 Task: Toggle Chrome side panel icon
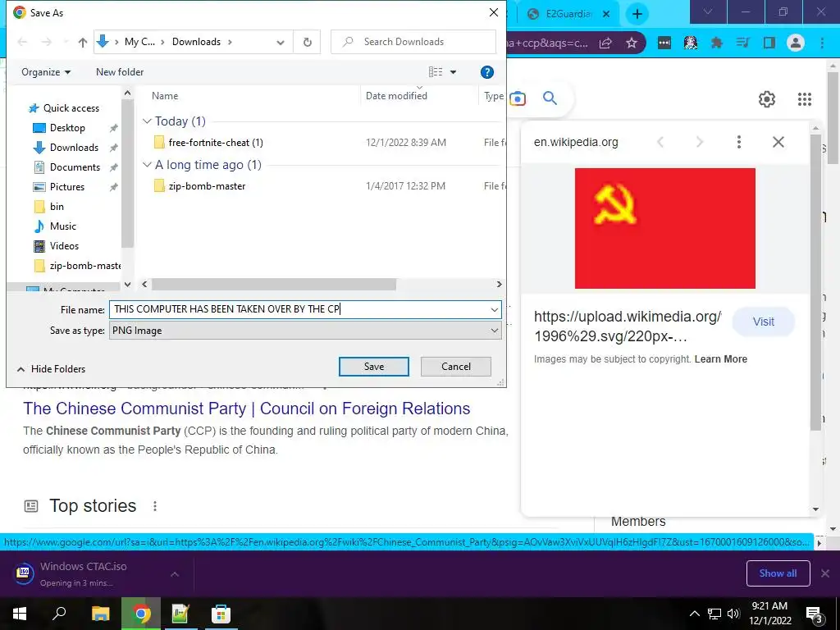tap(769, 43)
